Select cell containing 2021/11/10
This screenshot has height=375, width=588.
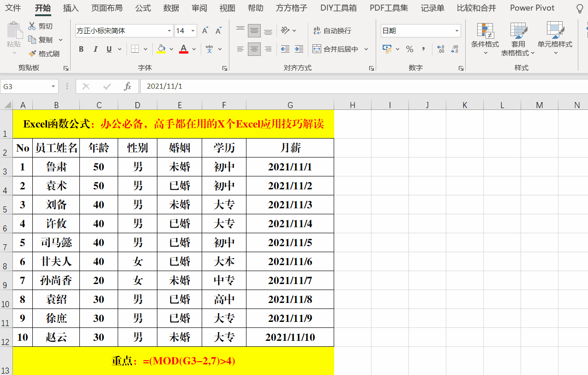tap(290, 337)
